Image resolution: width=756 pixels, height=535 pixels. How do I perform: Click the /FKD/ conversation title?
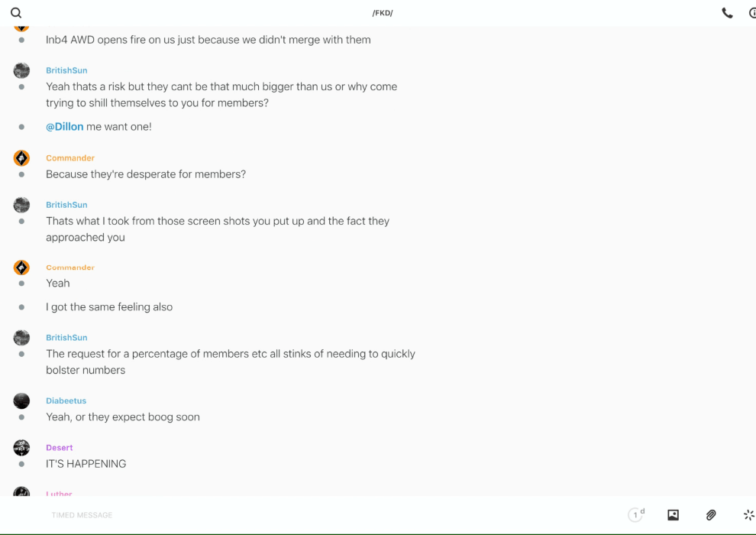pyautogui.click(x=383, y=13)
